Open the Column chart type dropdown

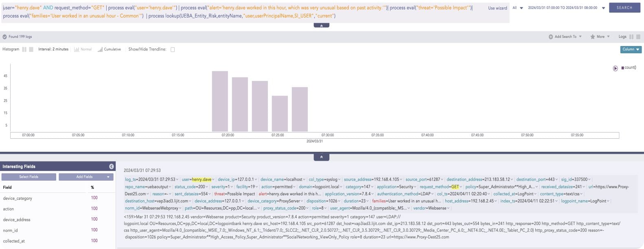[631, 49]
